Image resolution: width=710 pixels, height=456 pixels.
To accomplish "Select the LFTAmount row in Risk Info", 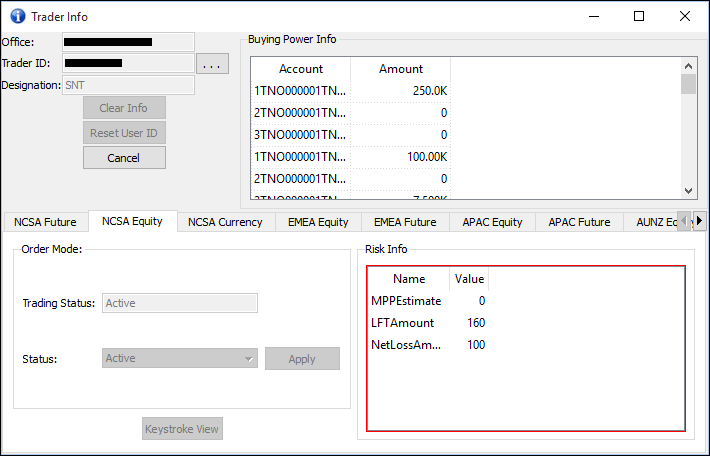I will click(427, 323).
